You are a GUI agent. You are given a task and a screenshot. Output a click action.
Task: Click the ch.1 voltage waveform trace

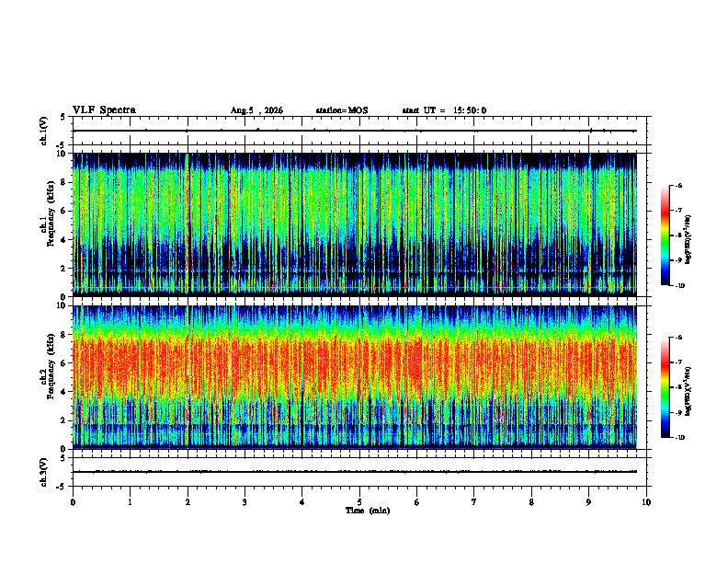pyautogui.click(x=355, y=131)
